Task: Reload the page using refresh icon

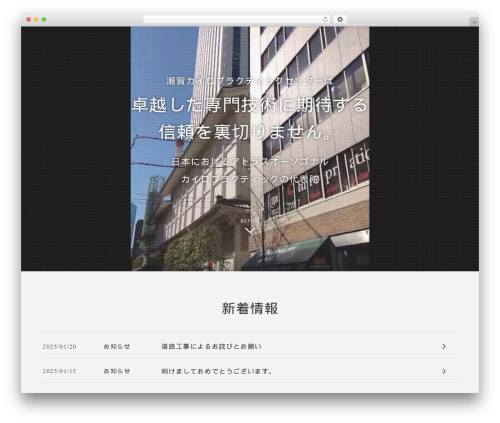Action: tap(325, 19)
